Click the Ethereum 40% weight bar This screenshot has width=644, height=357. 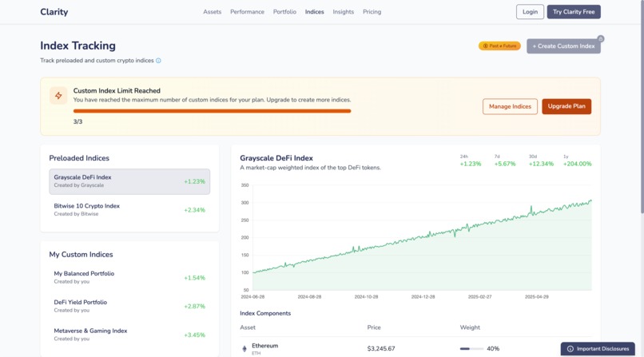click(471, 349)
